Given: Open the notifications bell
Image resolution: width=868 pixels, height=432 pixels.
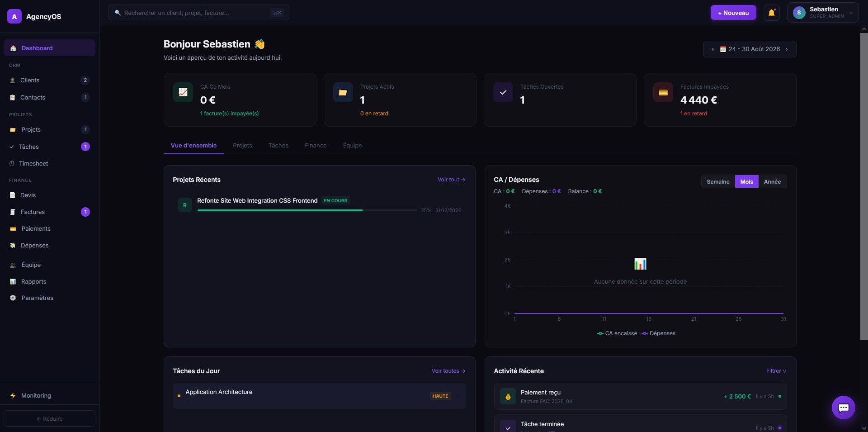Looking at the screenshot, I should pyautogui.click(x=772, y=13).
